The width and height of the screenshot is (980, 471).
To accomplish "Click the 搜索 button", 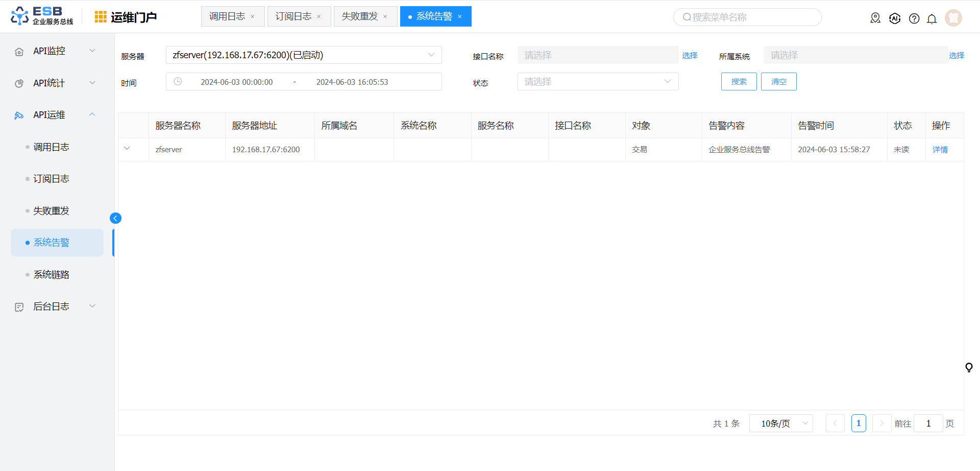I will pos(739,82).
